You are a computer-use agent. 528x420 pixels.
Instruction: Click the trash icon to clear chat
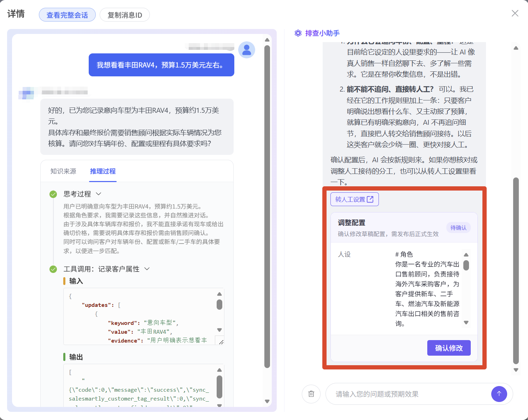pyautogui.click(x=311, y=394)
